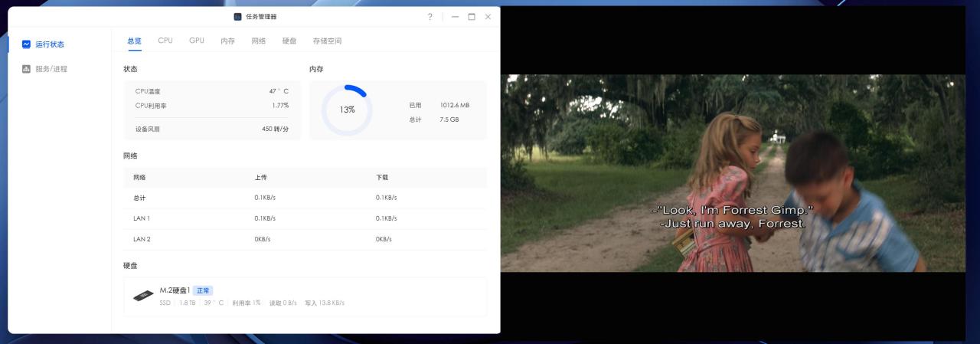Close the 任务管理器 window
Screen dimensions: 980x344
point(488,17)
